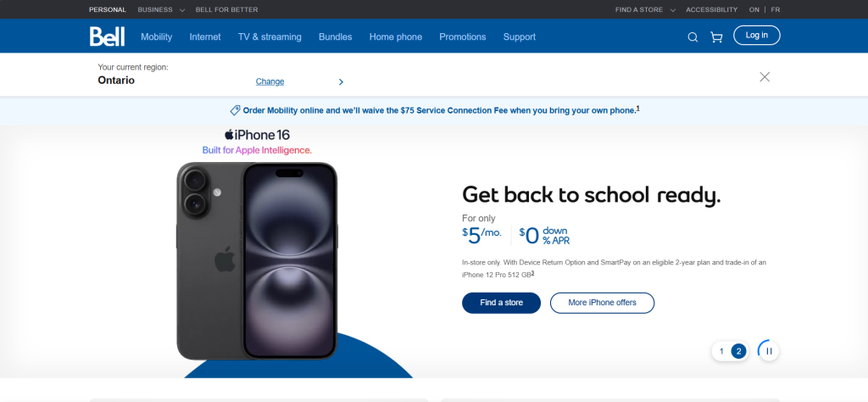Click the arrow next to Change region
This screenshot has width=868, height=402.
point(341,82)
